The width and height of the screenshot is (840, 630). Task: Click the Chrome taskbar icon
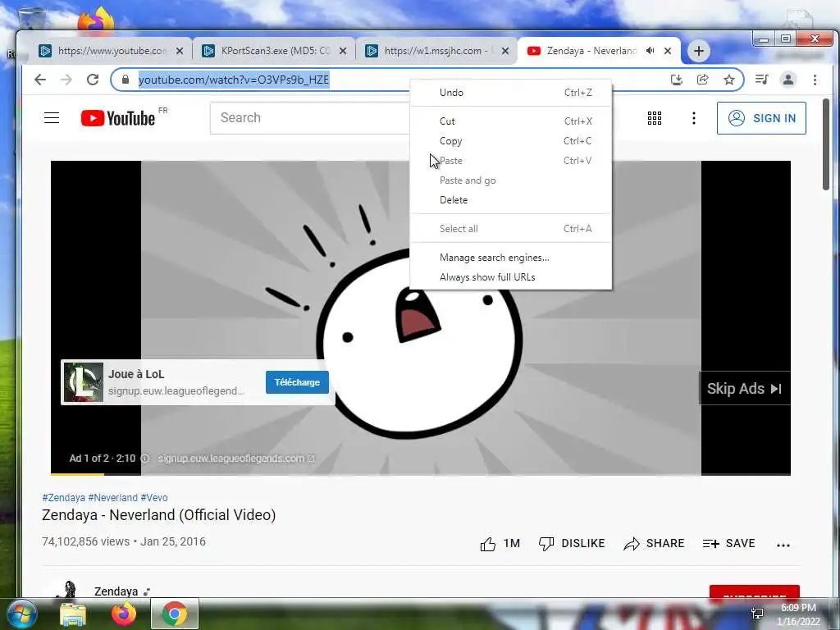coord(174,614)
